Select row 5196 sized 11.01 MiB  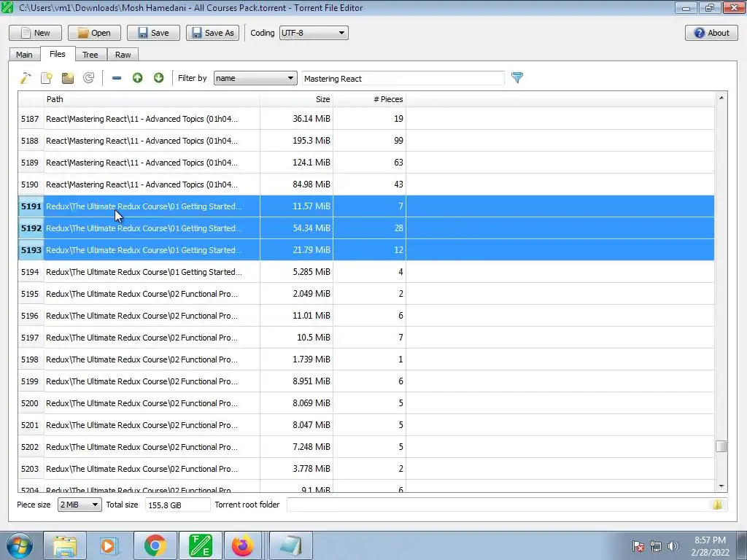click(366, 316)
